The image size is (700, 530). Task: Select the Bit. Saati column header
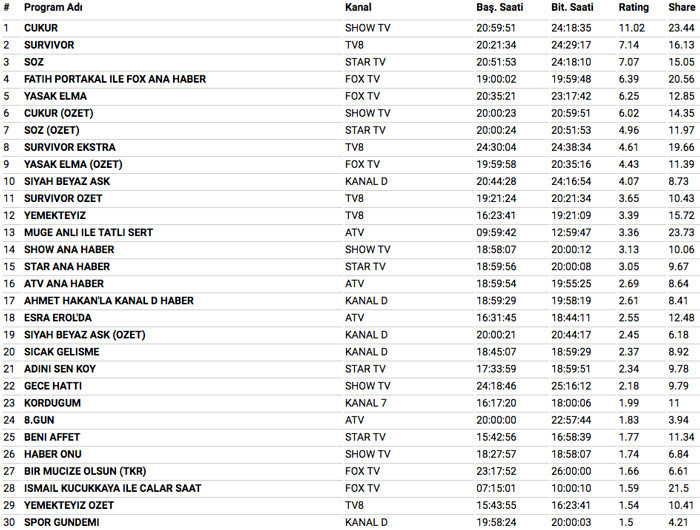pos(573,8)
